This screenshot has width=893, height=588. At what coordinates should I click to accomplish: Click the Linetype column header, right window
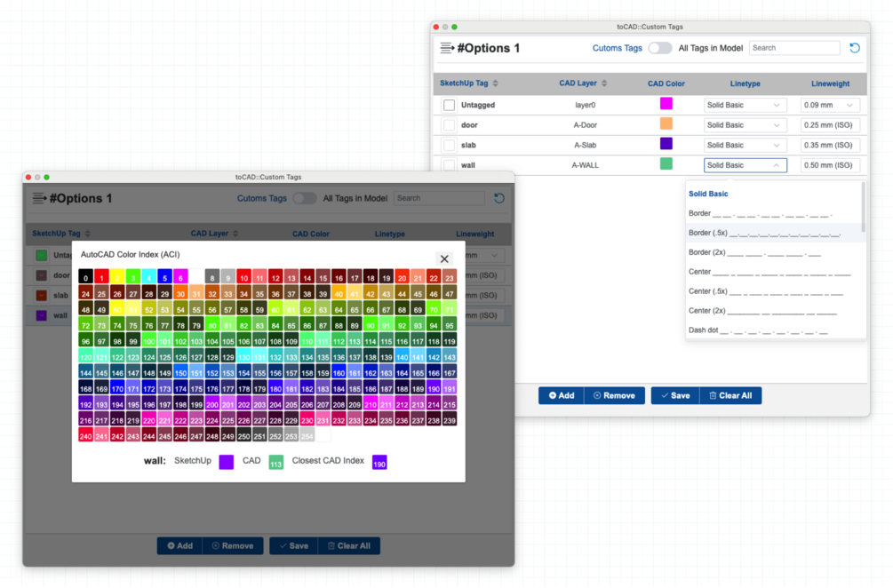tap(745, 83)
